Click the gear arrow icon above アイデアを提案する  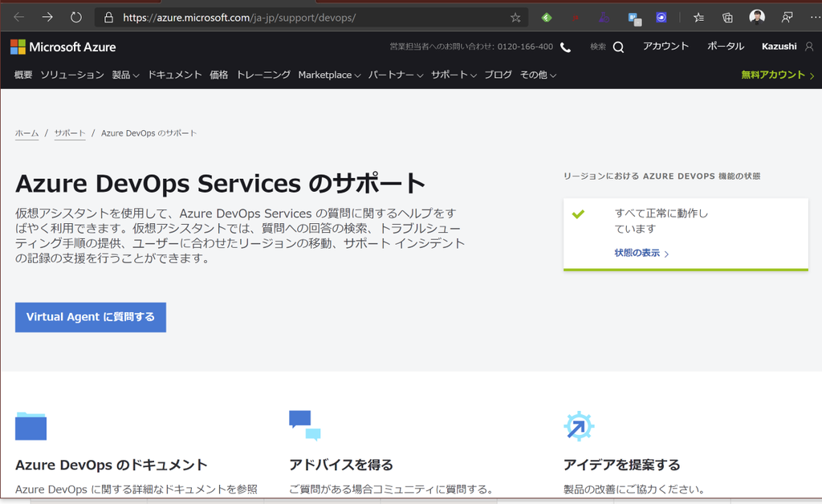579,426
